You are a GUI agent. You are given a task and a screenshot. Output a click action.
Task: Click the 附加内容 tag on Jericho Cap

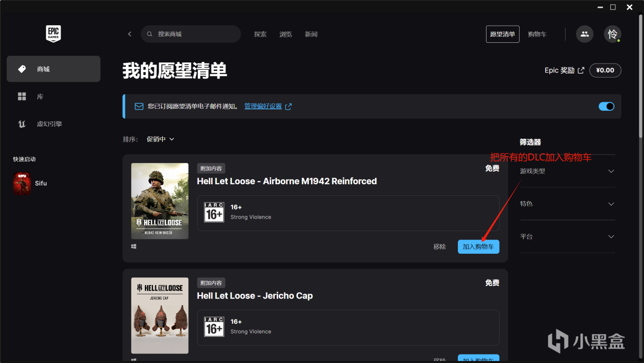[211, 283]
